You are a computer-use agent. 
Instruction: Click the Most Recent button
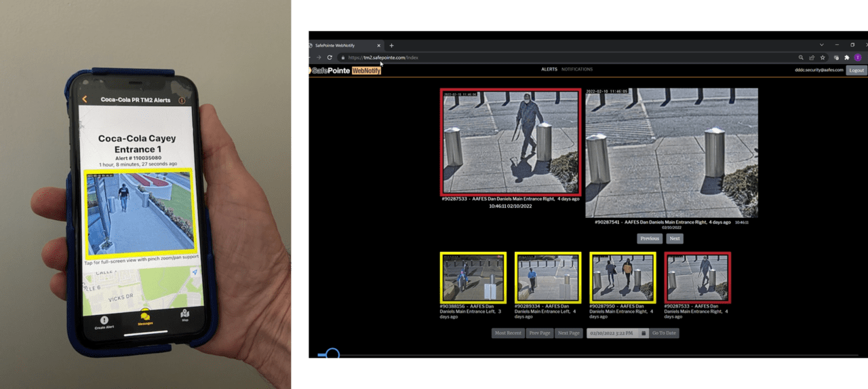[508, 333]
